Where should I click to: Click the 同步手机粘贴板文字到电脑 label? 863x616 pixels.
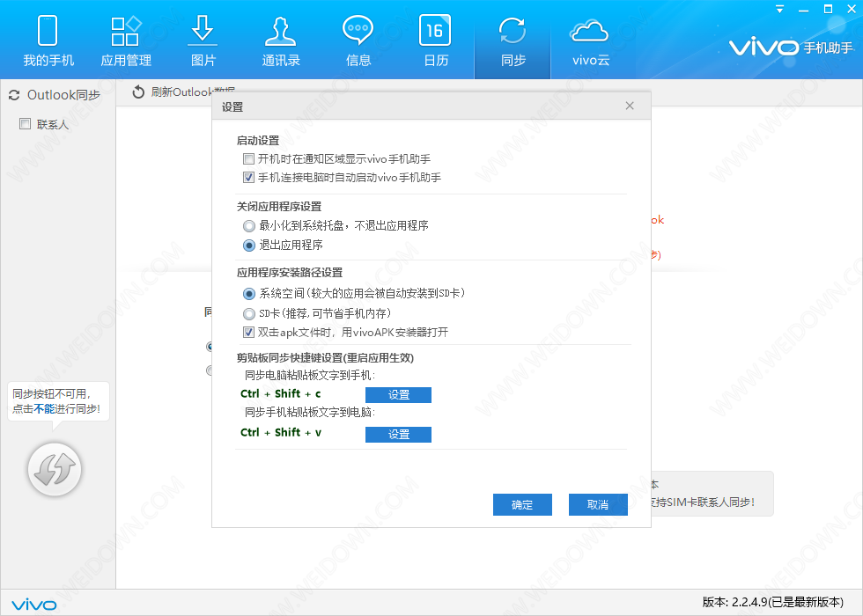point(310,412)
